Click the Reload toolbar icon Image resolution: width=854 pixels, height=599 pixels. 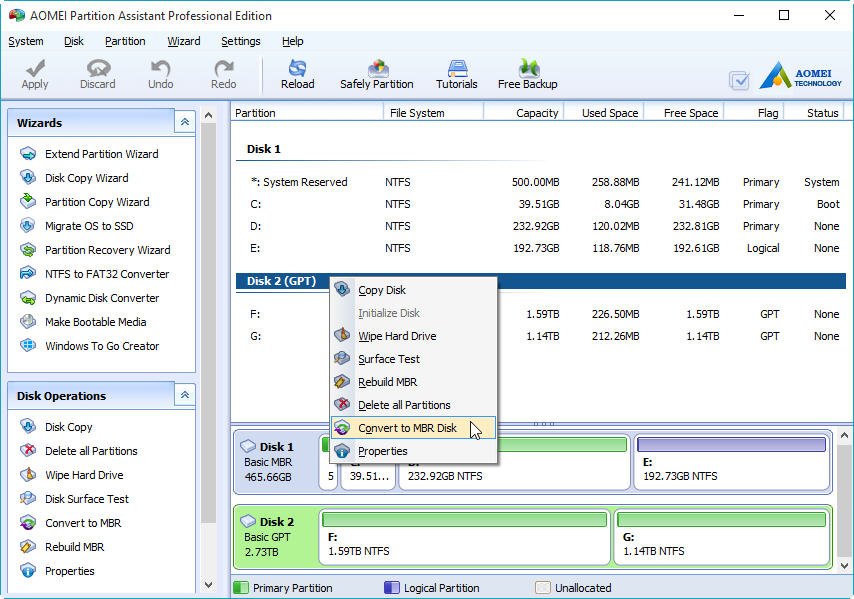click(x=297, y=75)
